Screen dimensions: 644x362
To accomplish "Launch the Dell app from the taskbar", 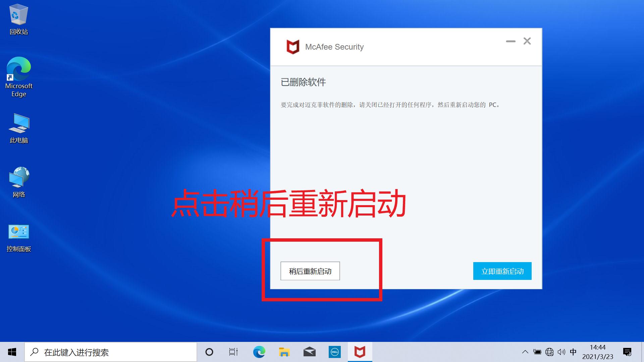I will 334,352.
